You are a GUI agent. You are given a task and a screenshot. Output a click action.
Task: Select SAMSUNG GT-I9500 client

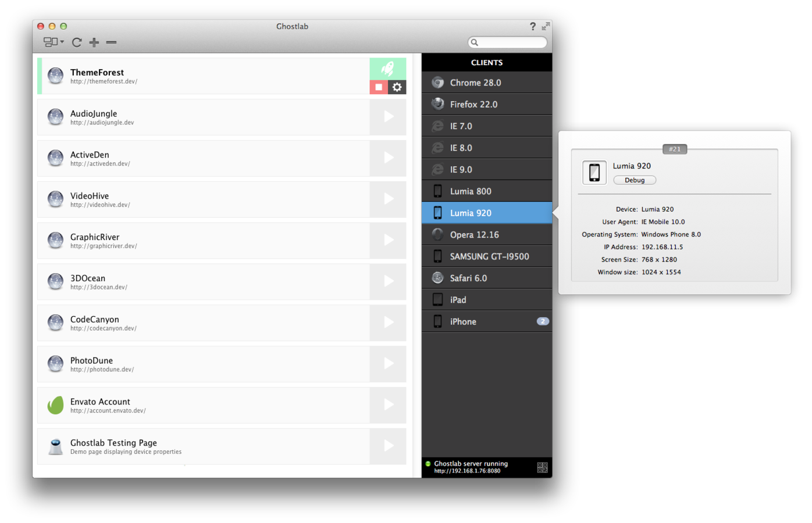pos(487,256)
